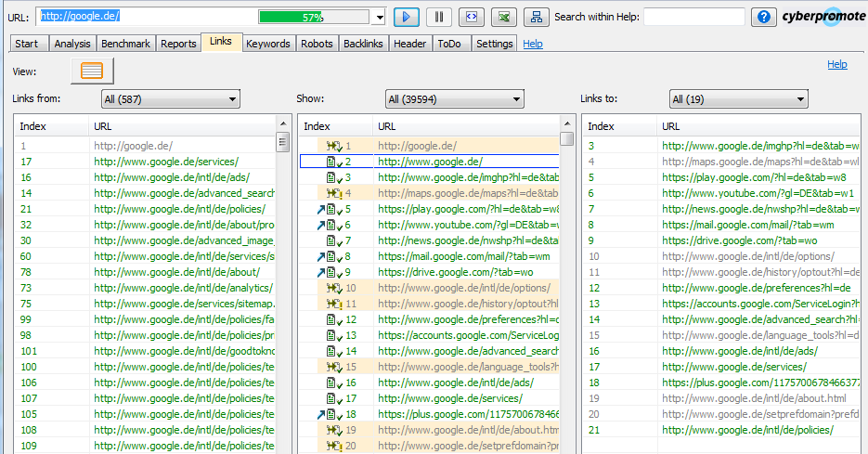Select http://www.google.de/services/ in left list

(x=166, y=162)
